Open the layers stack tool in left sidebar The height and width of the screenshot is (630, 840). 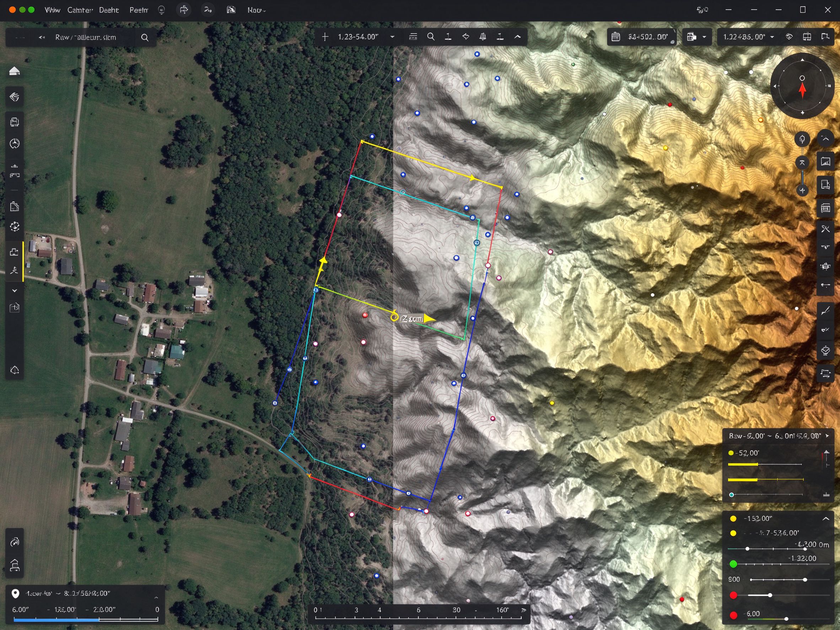pos(15,97)
